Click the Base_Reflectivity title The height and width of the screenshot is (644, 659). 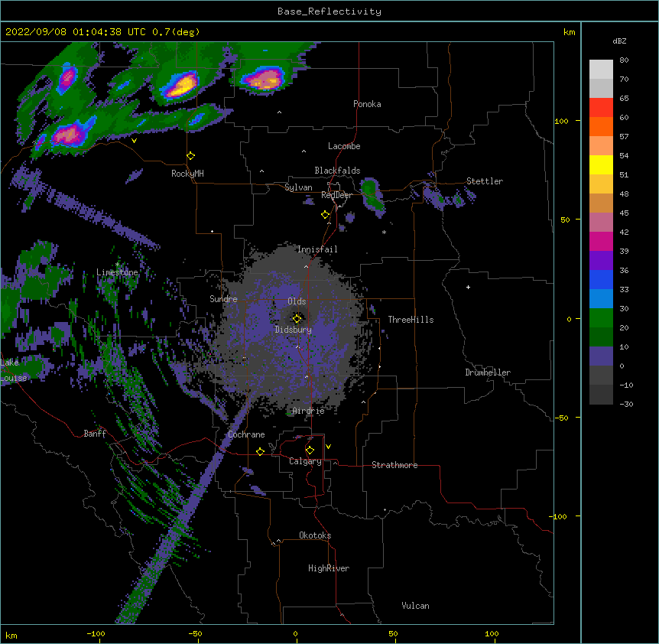pos(329,11)
